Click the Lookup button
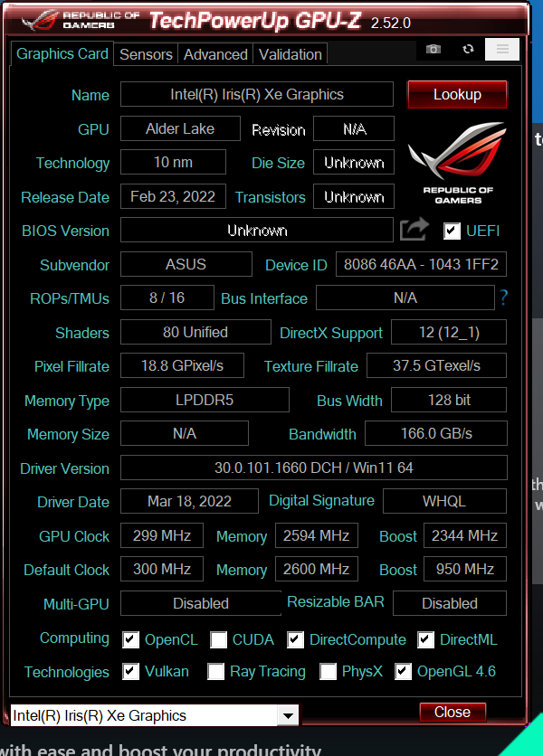This screenshot has height=756, width=543. [457, 94]
